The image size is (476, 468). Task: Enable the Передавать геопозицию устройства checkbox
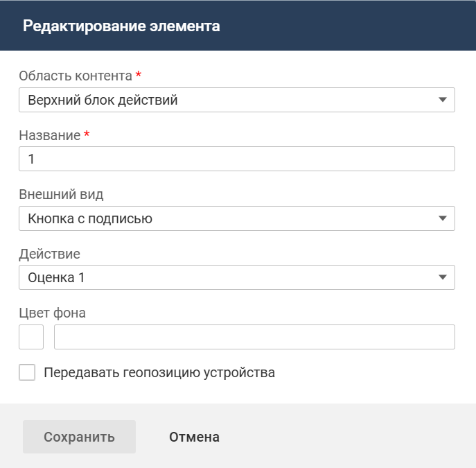[27, 372]
